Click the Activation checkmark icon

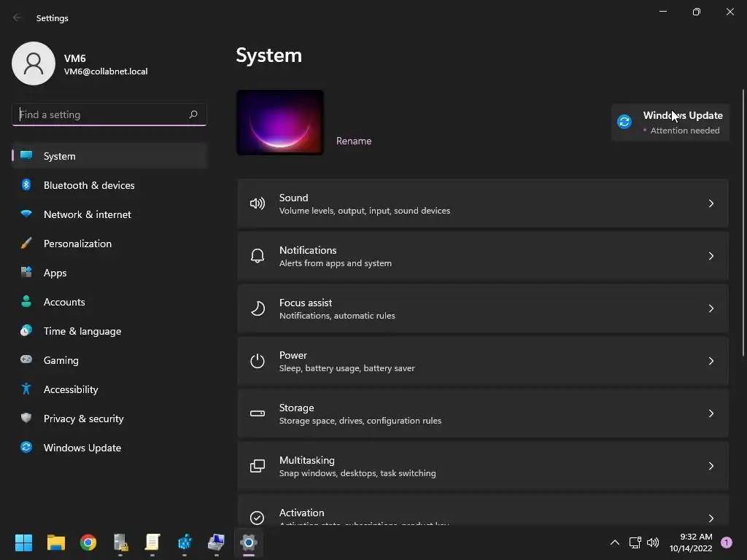[258, 518]
